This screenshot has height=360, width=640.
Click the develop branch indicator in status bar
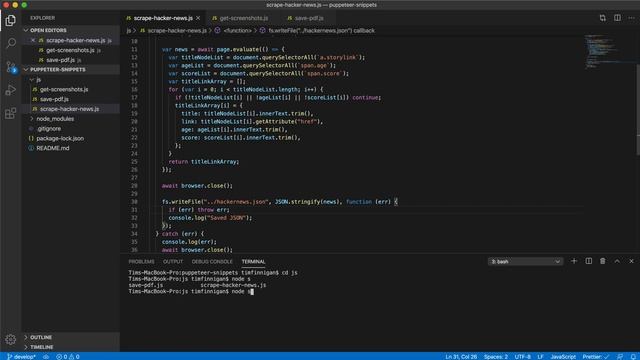tap(21, 357)
